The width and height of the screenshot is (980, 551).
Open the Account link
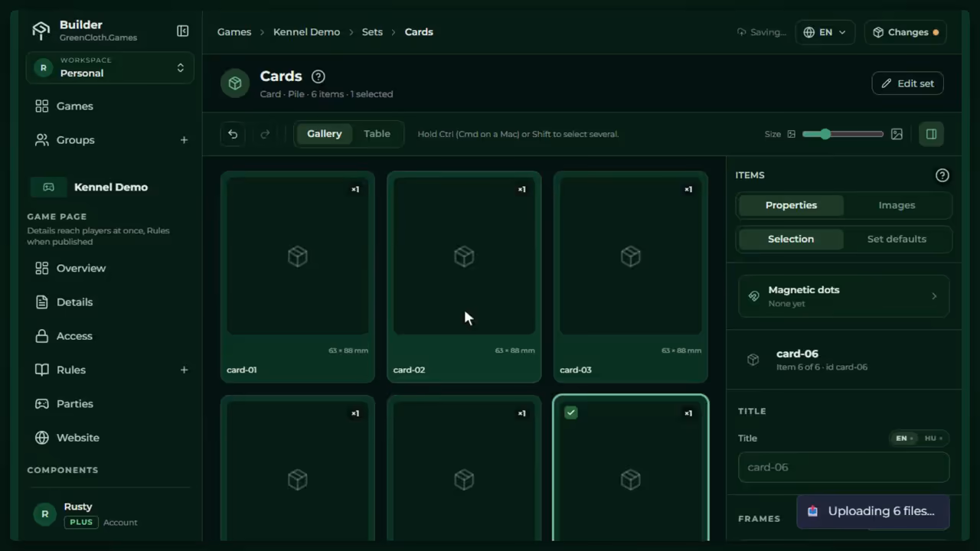click(120, 523)
